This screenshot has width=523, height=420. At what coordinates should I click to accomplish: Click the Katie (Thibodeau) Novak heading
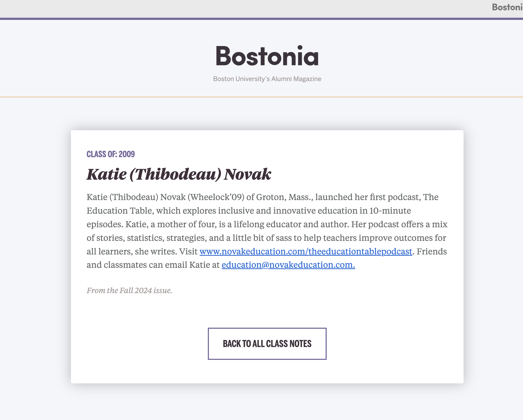pyautogui.click(x=179, y=174)
